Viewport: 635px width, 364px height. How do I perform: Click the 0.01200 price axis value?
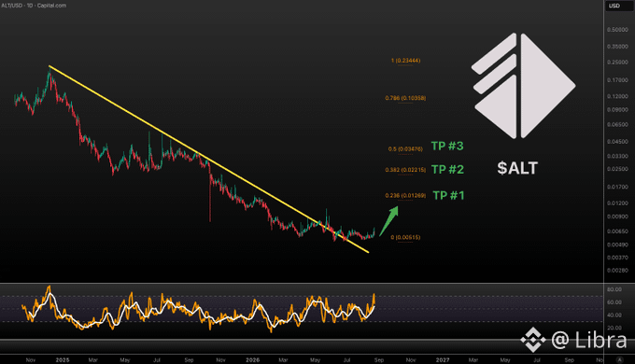click(x=617, y=203)
